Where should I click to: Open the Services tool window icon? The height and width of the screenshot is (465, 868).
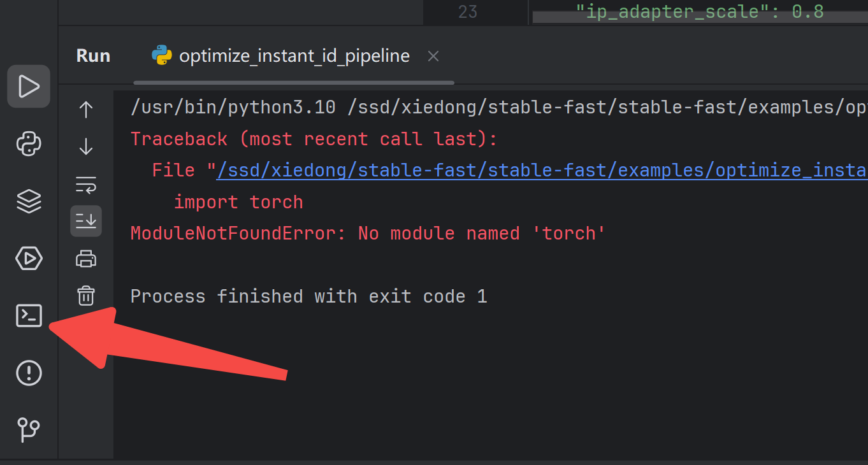[x=29, y=259]
